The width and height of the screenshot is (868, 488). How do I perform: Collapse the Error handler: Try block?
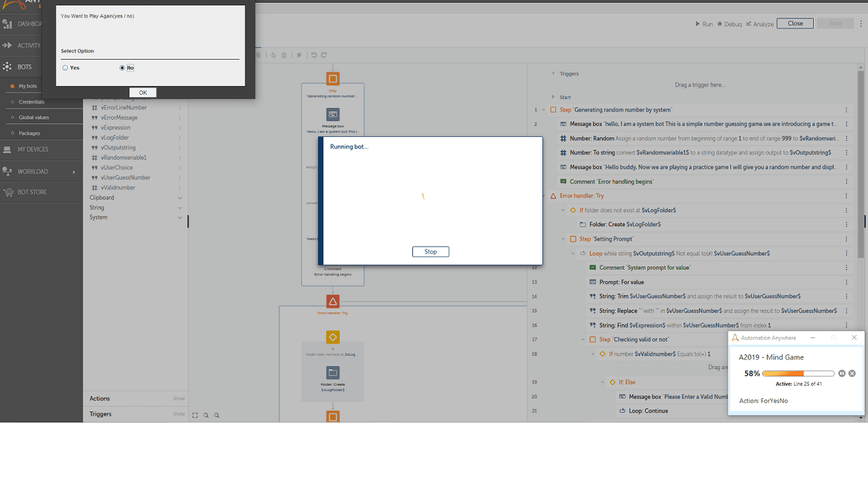(554, 196)
